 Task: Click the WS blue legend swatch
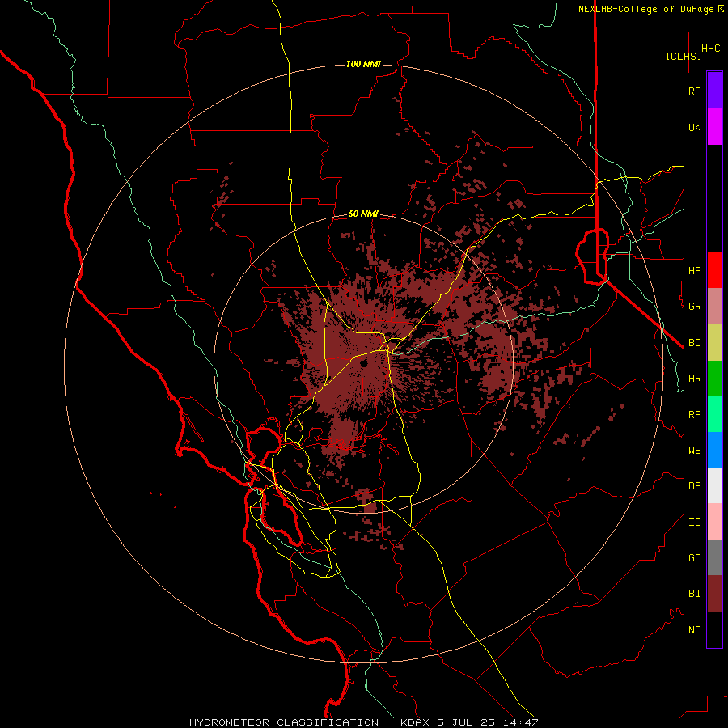tap(714, 450)
